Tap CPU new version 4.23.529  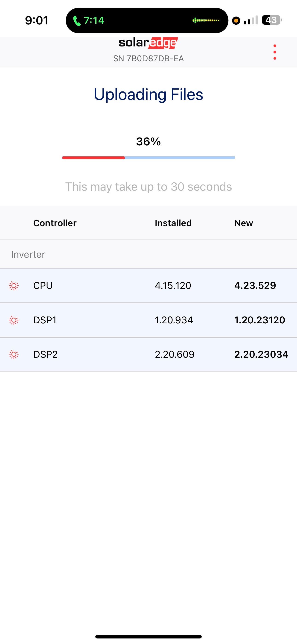point(255,286)
